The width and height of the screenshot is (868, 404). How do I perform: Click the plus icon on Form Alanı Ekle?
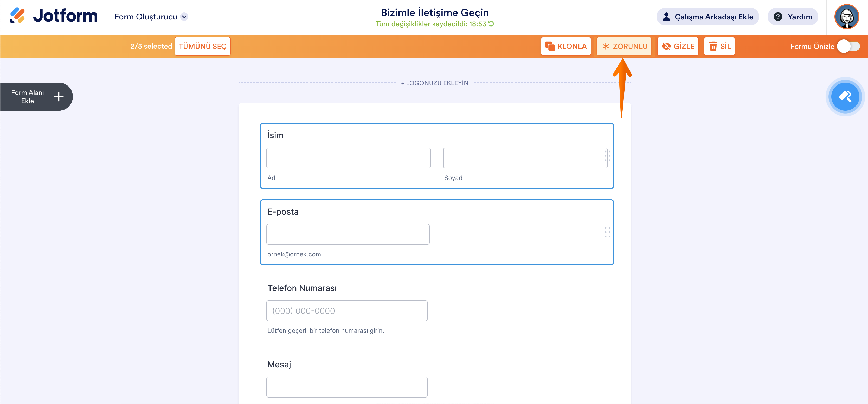pyautogui.click(x=59, y=97)
